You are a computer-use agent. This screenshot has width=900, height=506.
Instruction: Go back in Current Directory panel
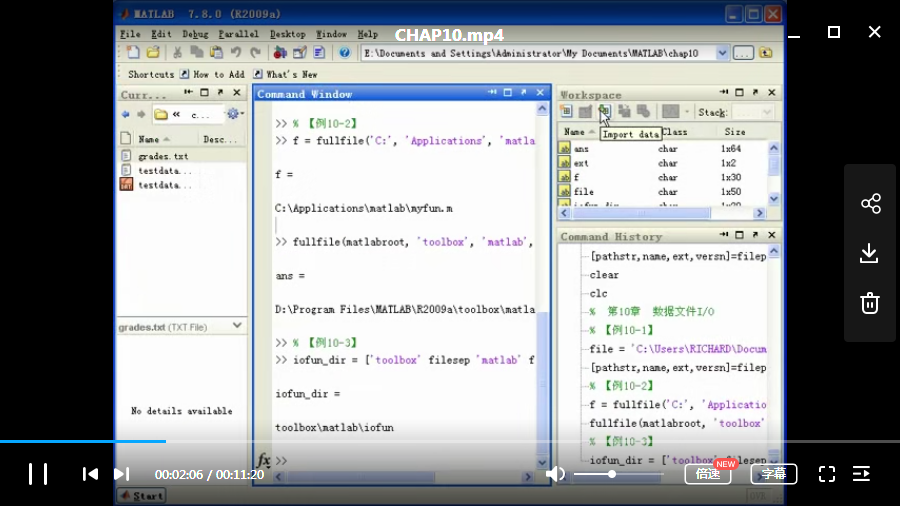tap(126, 114)
